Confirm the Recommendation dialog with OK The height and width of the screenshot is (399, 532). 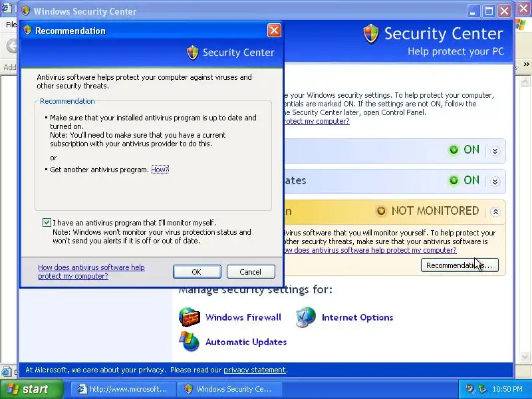point(197,272)
